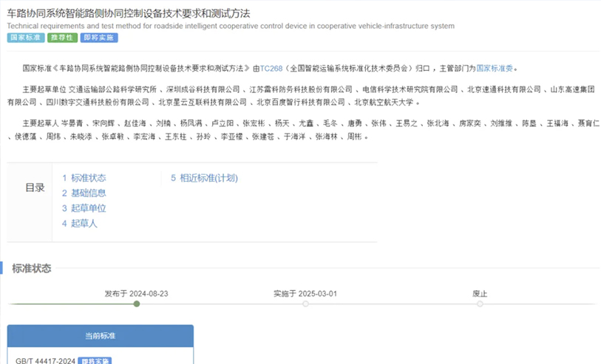This screenshot has width=601, height=364.
Task: Select the 发布于 2024-08-23 timeline dot
Action: [x=137, y=304]
